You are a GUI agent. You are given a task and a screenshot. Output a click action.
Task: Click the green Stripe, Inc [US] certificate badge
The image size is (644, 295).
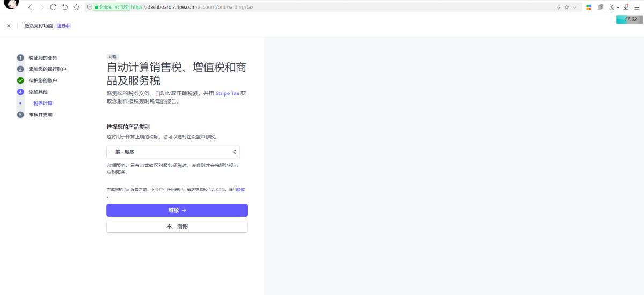pos(112,8)
